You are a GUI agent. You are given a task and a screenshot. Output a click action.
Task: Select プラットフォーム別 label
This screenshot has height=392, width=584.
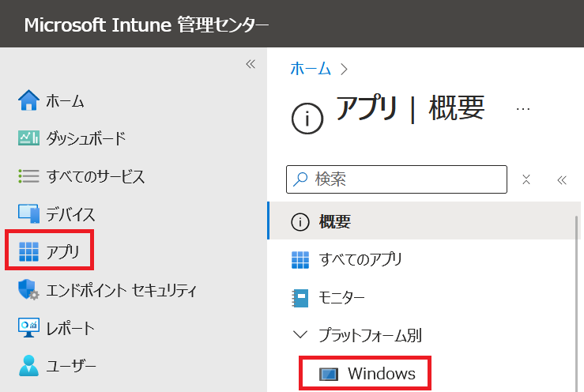[370, 335]
